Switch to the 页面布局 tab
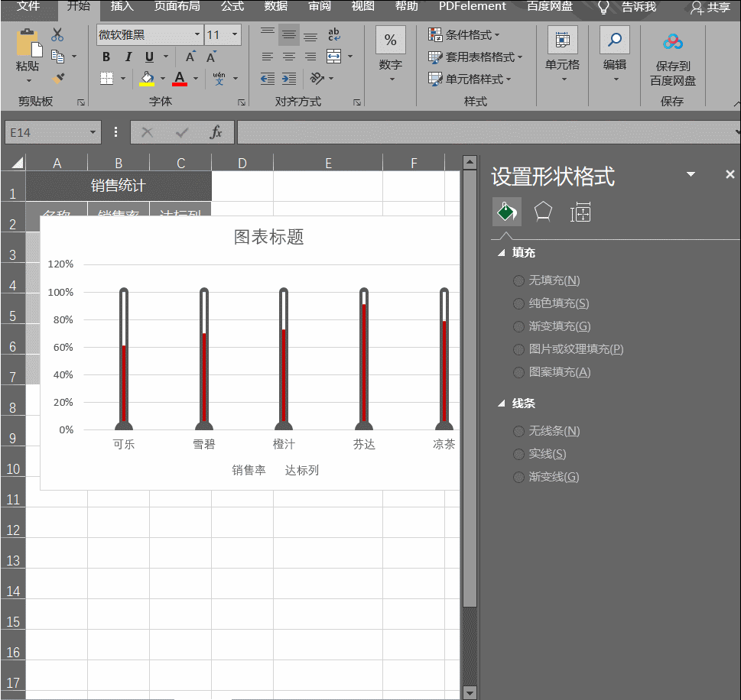Image resolution: width=741 pixels, height=700 pixels. (x=177, y=7)
